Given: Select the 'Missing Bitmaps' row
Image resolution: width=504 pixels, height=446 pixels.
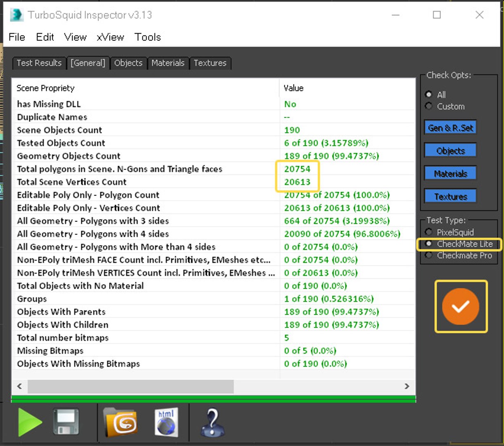Looking at the screenshot, I should click(x=213, y=351).
